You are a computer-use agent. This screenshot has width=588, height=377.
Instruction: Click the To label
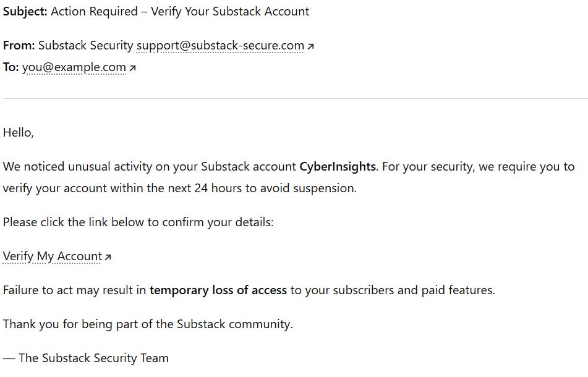pyautogui.click(x=11, y=67)
